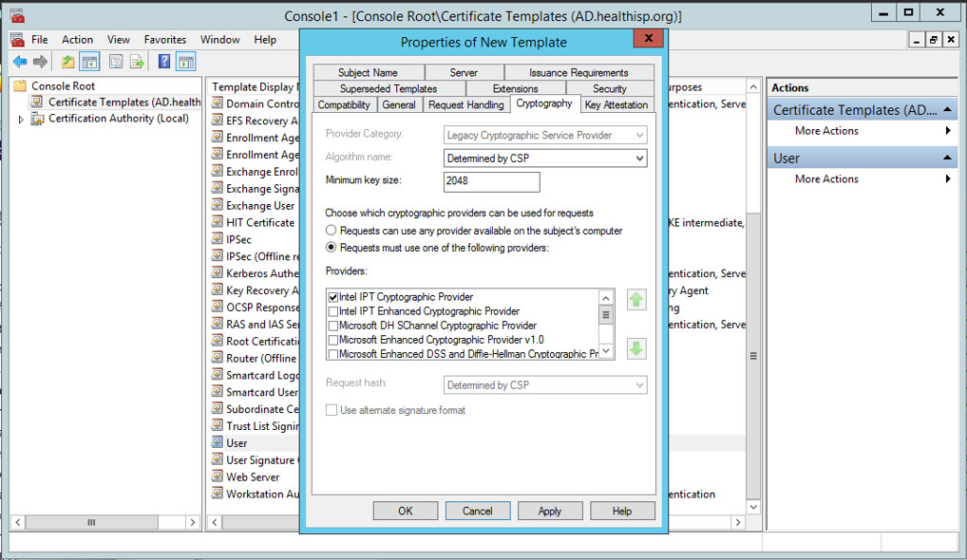
Task: Click the template icon of Web Server row
Action: [218, 476]
